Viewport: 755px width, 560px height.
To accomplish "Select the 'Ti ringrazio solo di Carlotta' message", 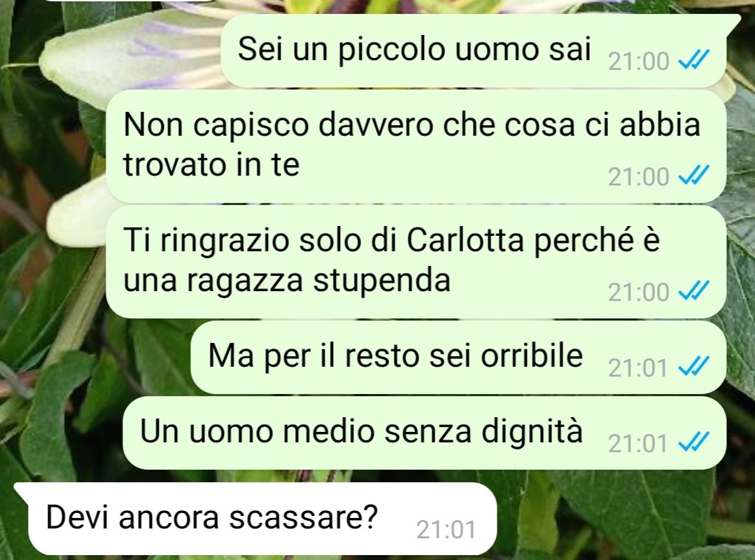I will click(x=416, y=262).
